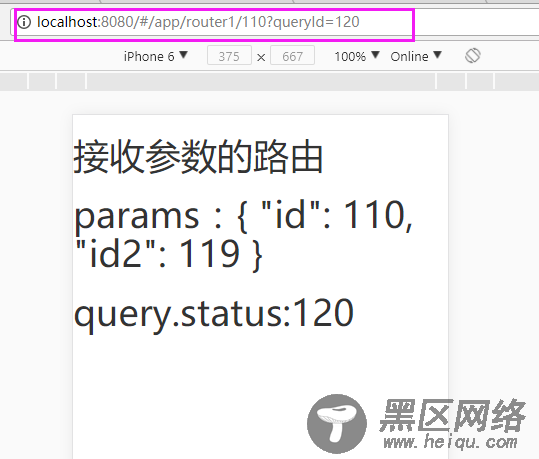This screenshot has height=459, width=539.
Task: Click the query.status:120 text
Action: point(214,313)
